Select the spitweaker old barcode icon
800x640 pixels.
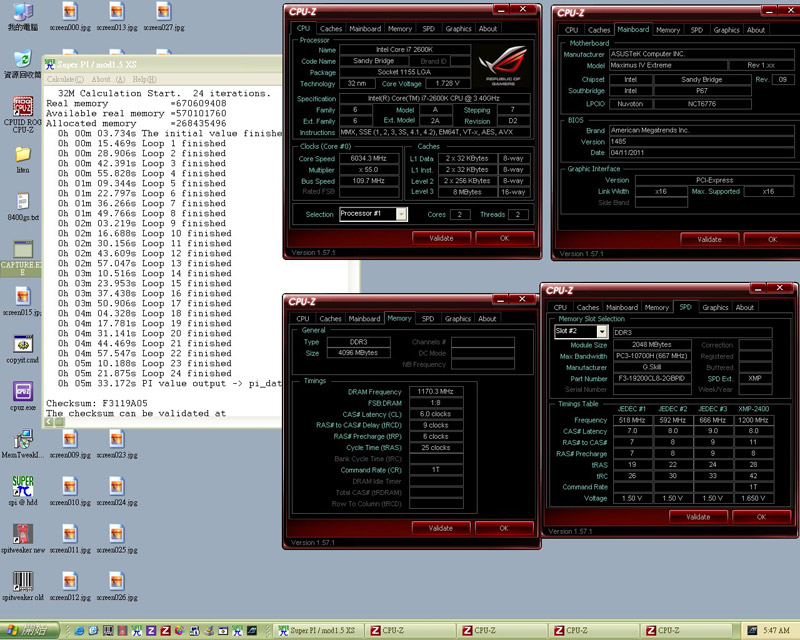[22, 582]
